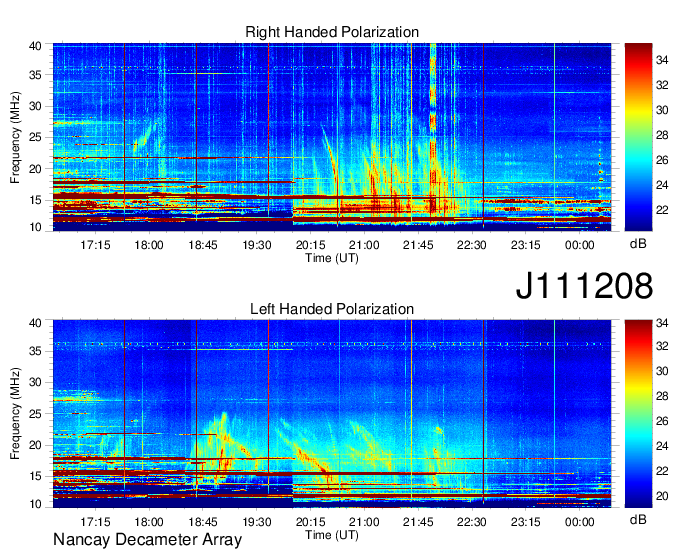Click the "20" value on lower colorbar

tap(662, 496)
